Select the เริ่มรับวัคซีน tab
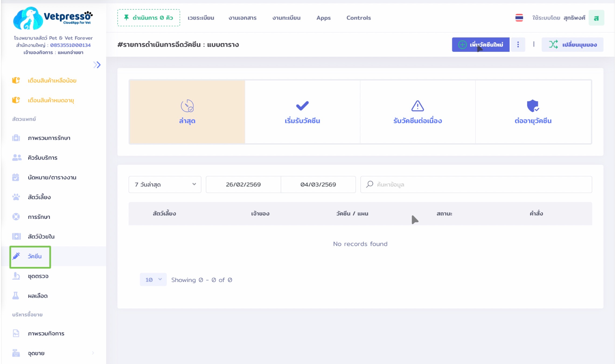The image size is (616, 364). click(x=302, y=112)
